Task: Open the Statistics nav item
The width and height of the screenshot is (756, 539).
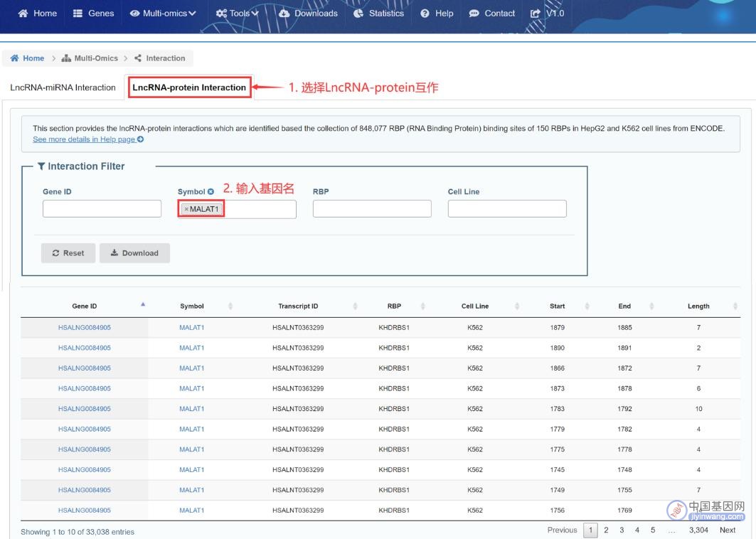Action: coord(379,14)
